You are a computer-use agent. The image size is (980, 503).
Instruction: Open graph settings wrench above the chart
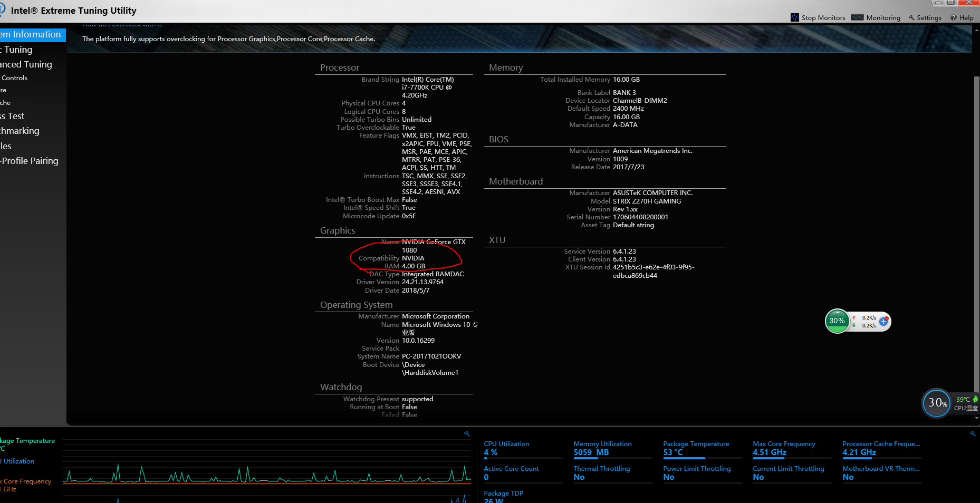click(467, 433)
